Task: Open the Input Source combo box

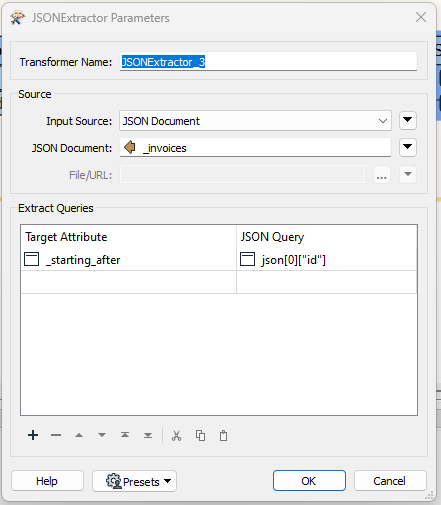Action: point(255,121)
